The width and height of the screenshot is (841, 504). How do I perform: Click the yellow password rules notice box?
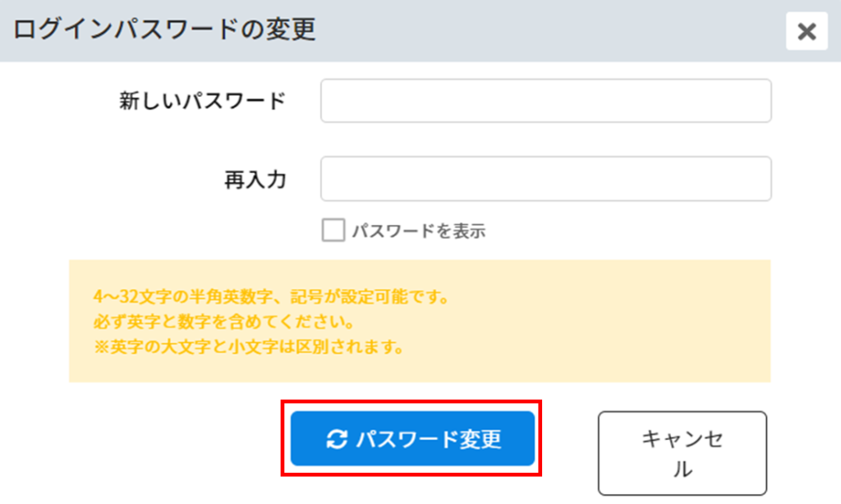pos(420,321)
